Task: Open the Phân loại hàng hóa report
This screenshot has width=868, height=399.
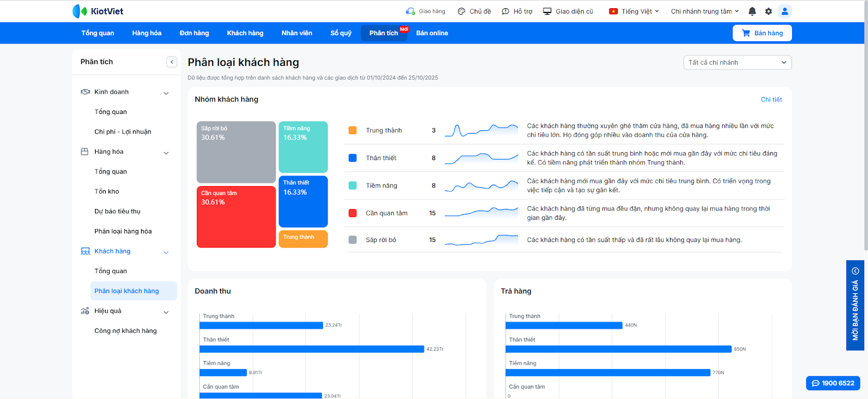Action: tap(123, 231)
